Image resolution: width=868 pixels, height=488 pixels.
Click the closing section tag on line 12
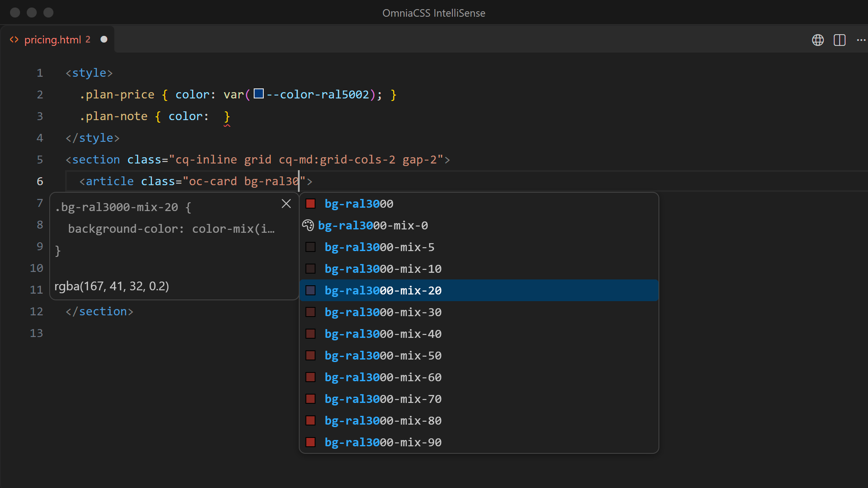(x=99, y=312)
